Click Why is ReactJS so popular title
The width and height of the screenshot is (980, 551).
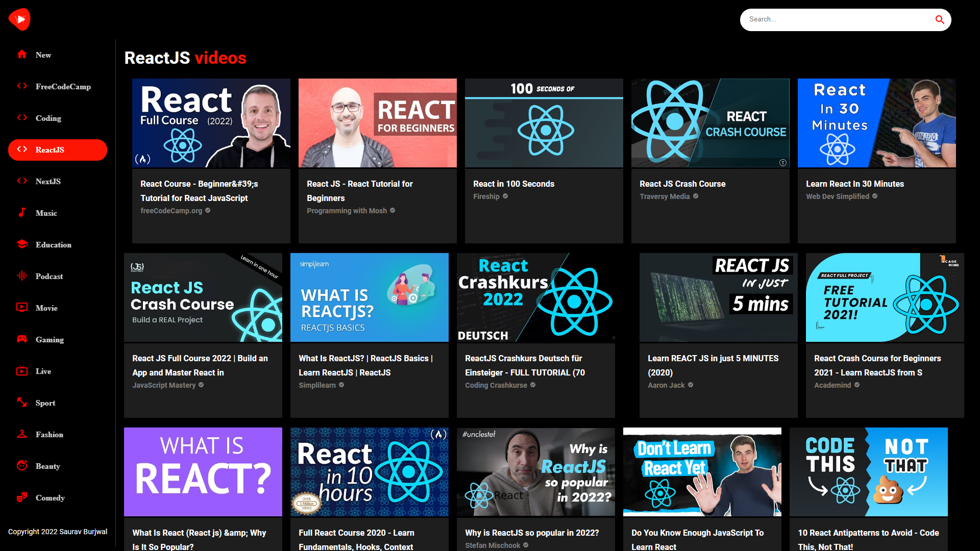pos(532,533)
